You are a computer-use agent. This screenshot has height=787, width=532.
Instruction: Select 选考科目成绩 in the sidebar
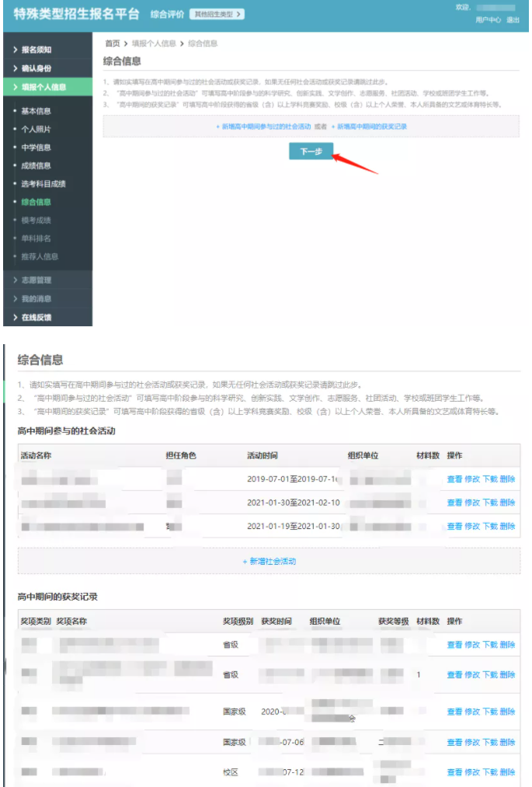tap(43, 184)
